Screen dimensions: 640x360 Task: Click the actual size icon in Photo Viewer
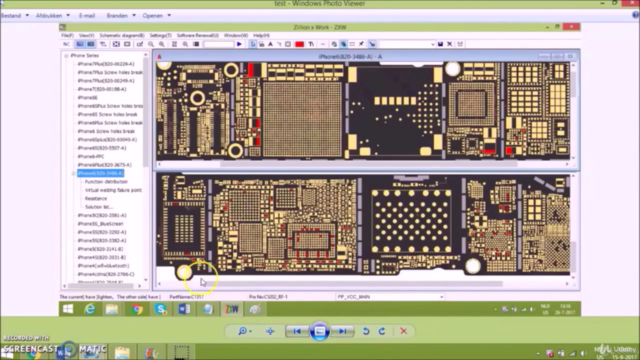[270, 331]
